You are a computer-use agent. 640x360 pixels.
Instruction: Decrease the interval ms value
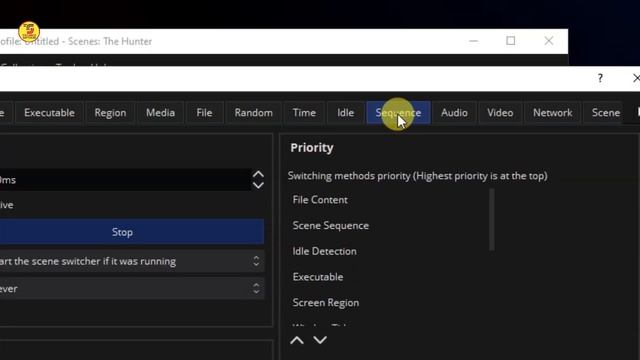click(258, 185)
